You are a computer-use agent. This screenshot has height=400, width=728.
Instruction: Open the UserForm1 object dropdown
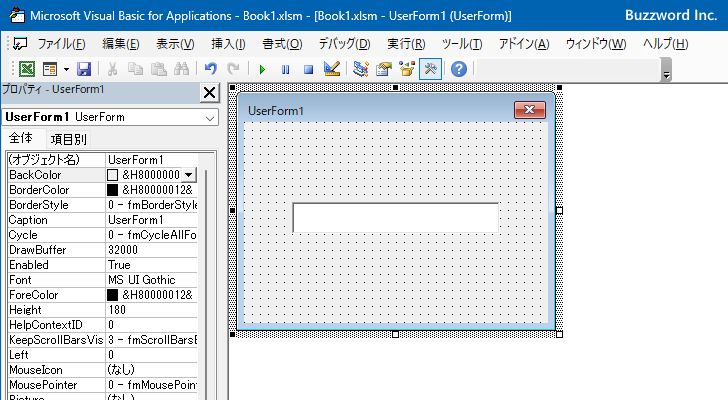click(x=210, y=118)
